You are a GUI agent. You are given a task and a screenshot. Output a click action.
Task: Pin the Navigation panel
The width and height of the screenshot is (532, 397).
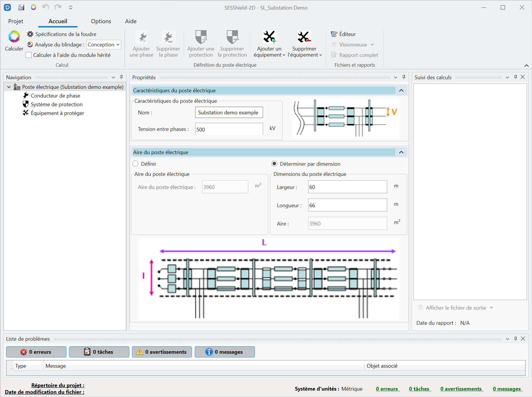pos(121,77)
